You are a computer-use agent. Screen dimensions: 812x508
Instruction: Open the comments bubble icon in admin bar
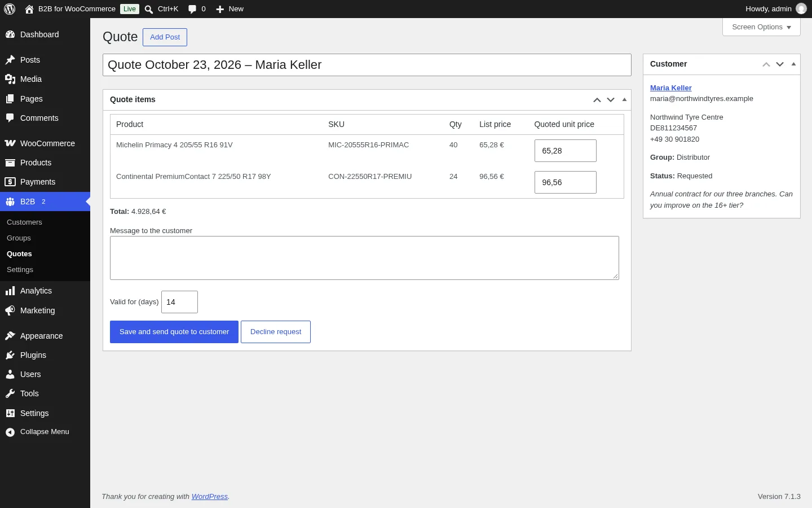click(x=192, y=9)
